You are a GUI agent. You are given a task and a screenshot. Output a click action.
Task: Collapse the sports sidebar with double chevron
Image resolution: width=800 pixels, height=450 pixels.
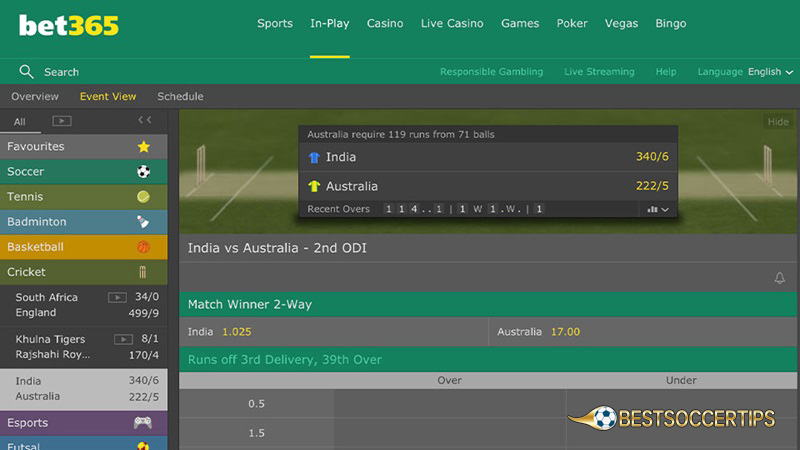point(145,120)
